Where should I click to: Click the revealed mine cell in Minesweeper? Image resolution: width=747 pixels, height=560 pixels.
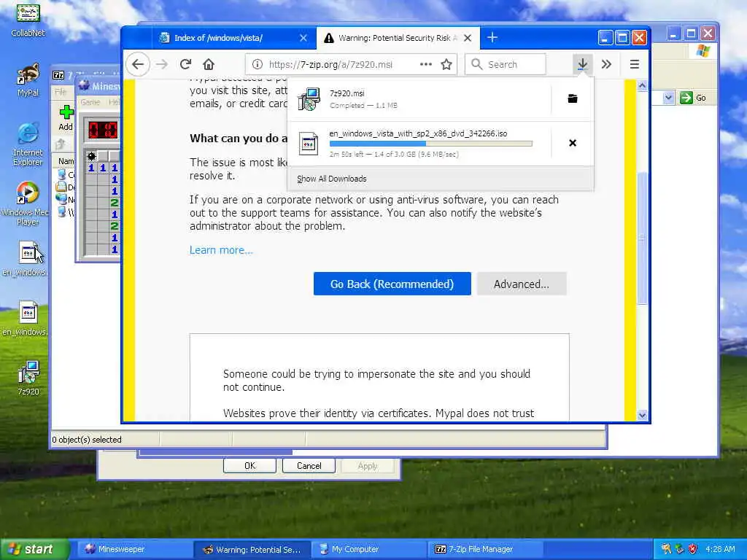91,156
